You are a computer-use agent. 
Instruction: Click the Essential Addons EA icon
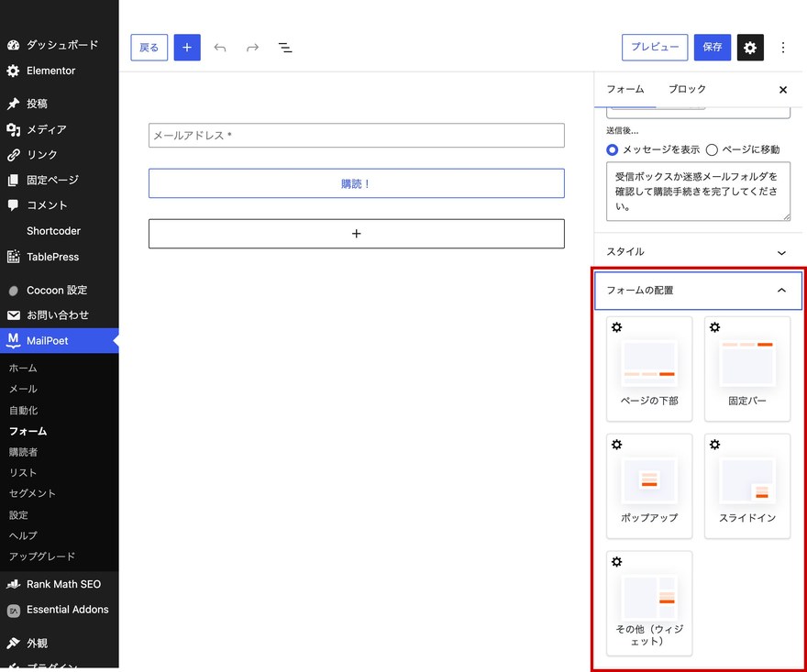click(x=14, y=611)
